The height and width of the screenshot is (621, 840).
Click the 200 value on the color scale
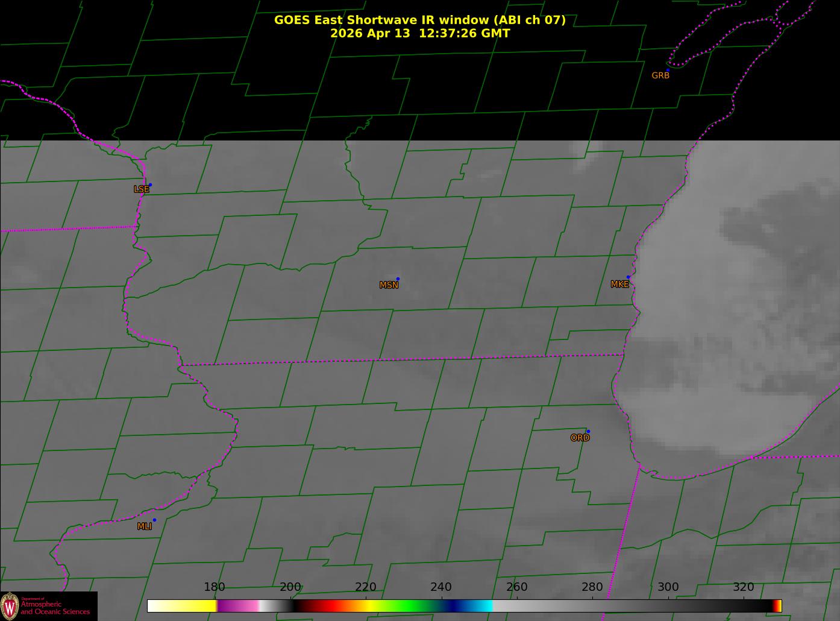coord(290,587)
